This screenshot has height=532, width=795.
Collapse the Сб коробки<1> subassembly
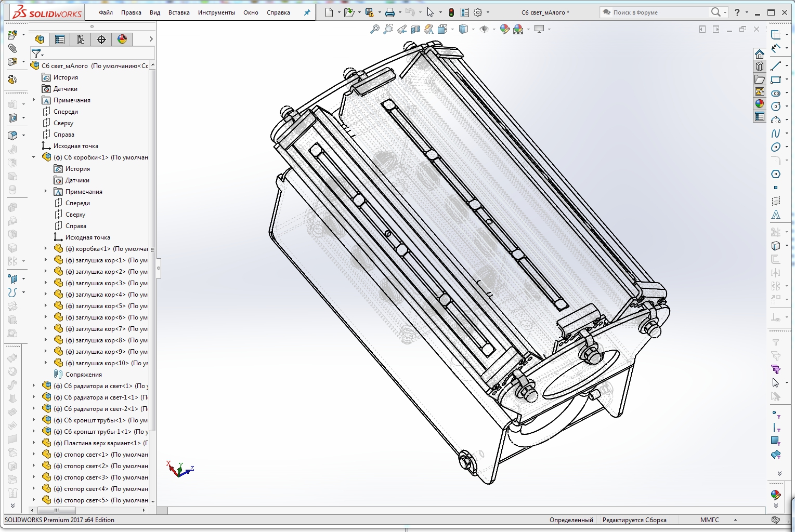[x=34, y=157]
